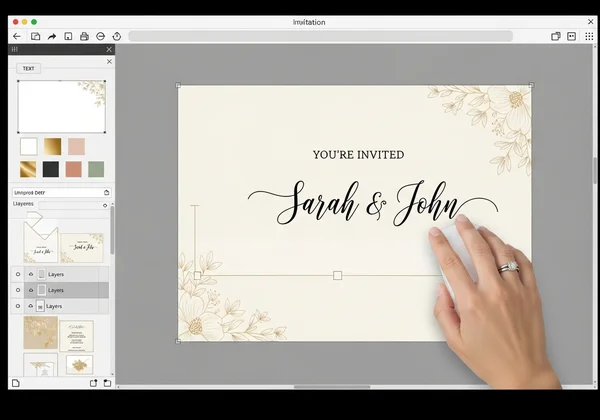Screen dimensions: 600x420
Task: Open the nine-dot apps grid icon
Action: [x=589, y=36]
